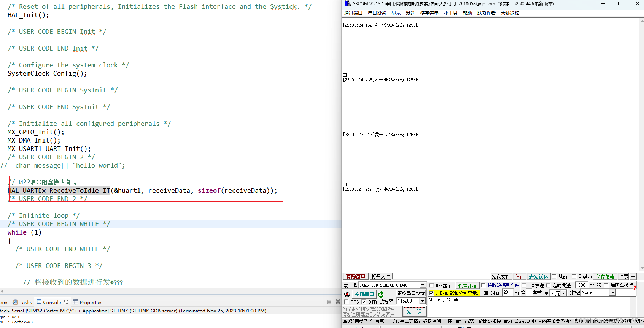The width and height of the screenshot is (644, 328).
Task: Switch to the Properties tab
Action: coord(87,302)
